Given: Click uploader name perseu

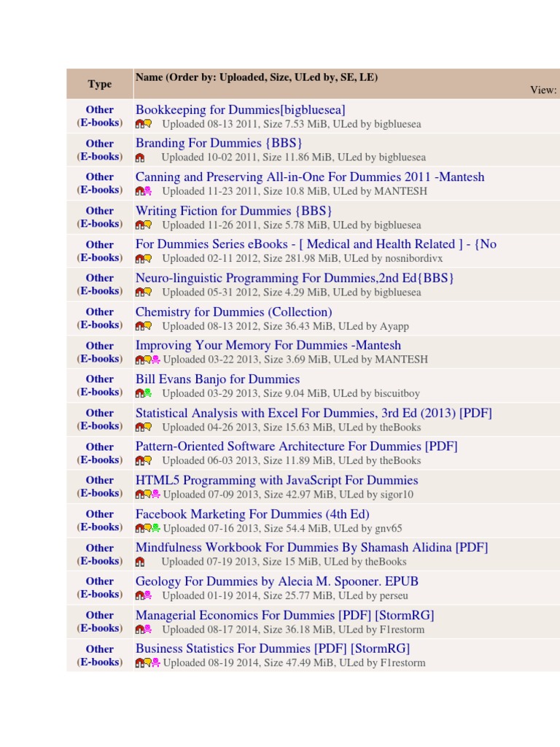Looking at the screenshot, I should click(x=394, y=595).
